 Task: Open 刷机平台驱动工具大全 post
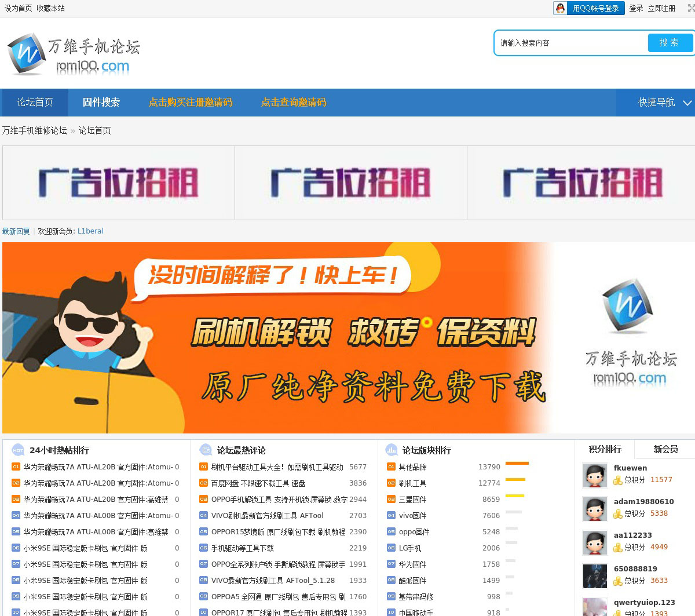[277, 467]
